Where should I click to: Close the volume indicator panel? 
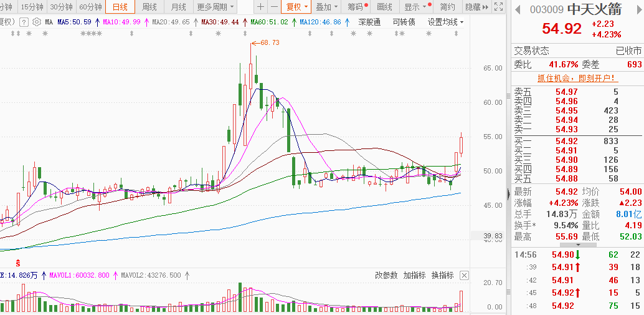(x=464, y=276)
